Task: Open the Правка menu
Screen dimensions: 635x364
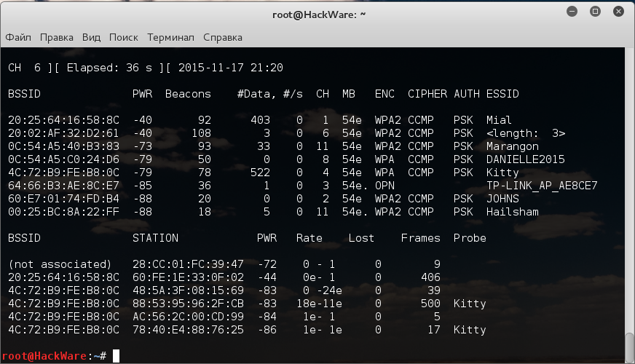Action: tap(57, 37)
